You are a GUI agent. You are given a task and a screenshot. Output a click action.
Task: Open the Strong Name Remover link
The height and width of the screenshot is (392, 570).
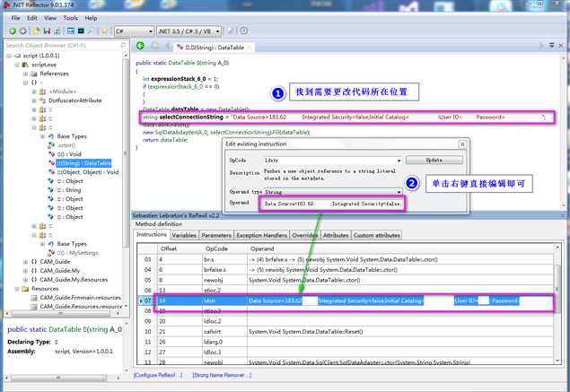[x=222, y=375]
